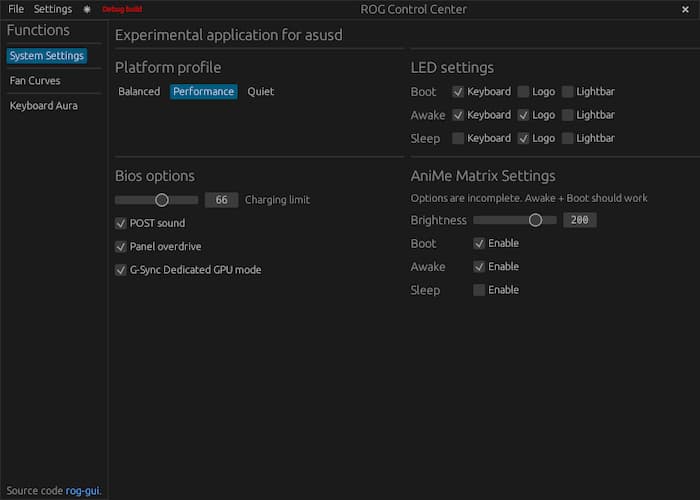Uncheck G-Sync Dedicated GPU mode
Screen dimensions: 700x500
click(x=121, y=270)
